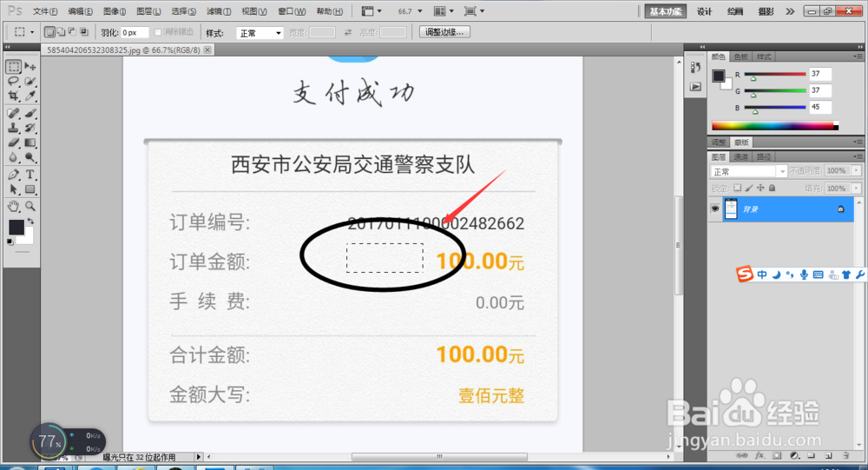Click the foreground color swatch in toolbox
Viewport: 868px width, 470px height.
16,227
